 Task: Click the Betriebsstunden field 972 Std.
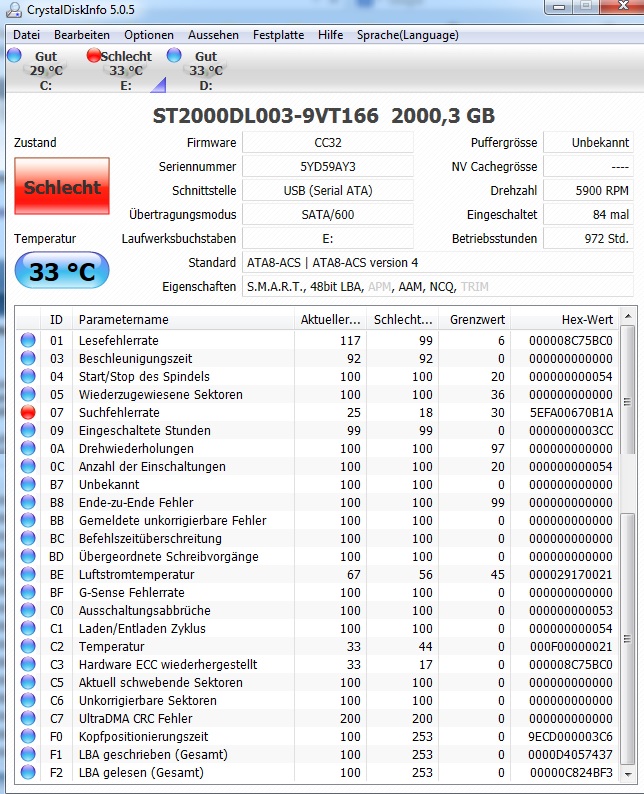coord(588,239)
